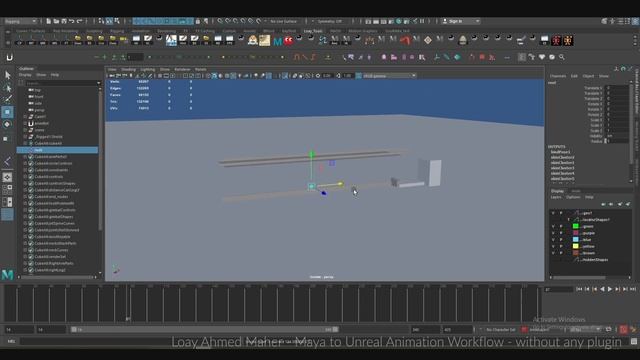This screenshot has height=360, width=640.
Task: Open Channel Box Channels menu
Action: [x=558, y=76]
